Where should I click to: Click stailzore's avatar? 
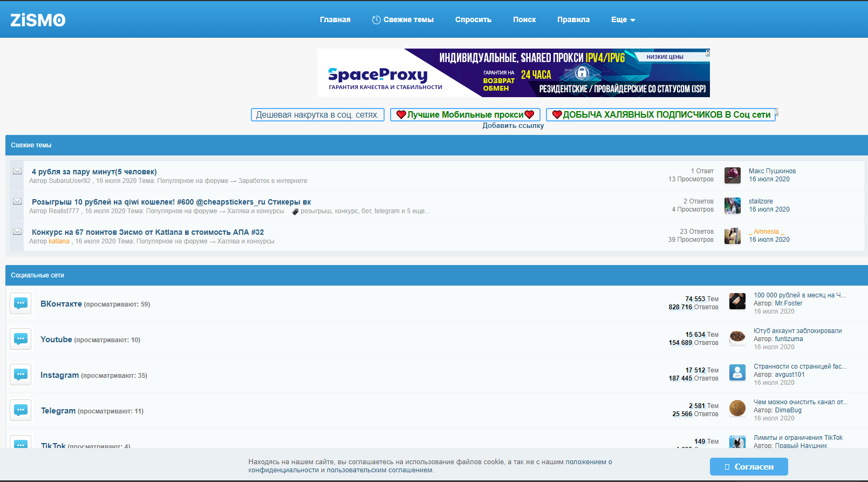click(x=733, y=206)
